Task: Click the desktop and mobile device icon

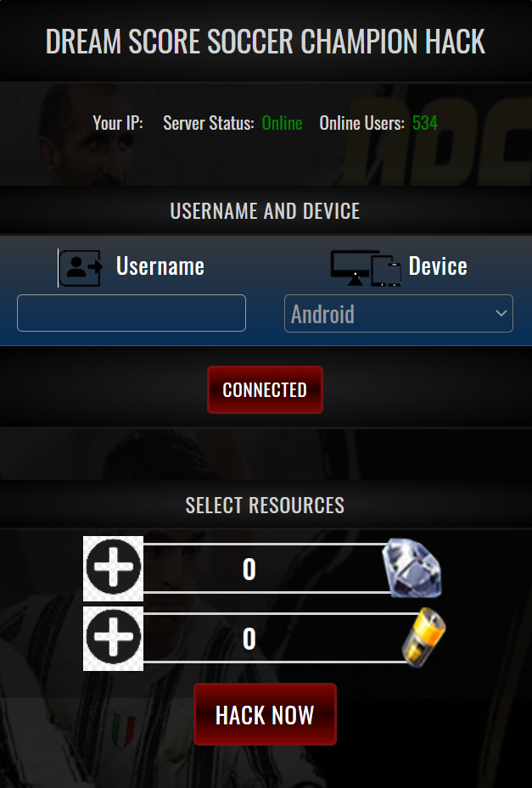Action: point(366,268)
